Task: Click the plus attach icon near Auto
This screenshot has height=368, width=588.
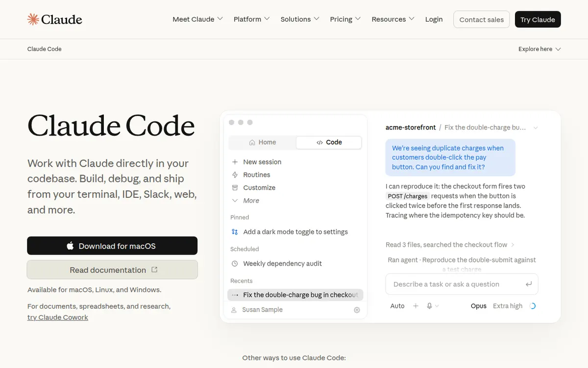Action: point(416,306)
